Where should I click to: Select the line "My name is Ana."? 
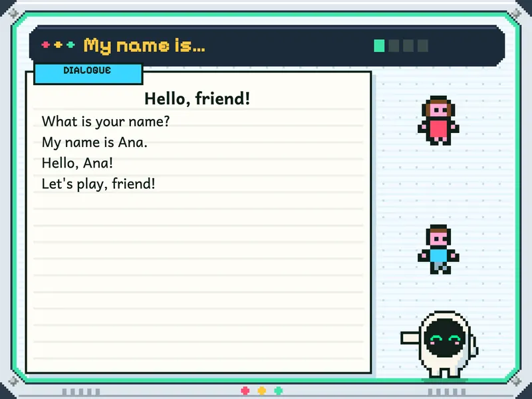pyautogui.click(x=94, y=142)
